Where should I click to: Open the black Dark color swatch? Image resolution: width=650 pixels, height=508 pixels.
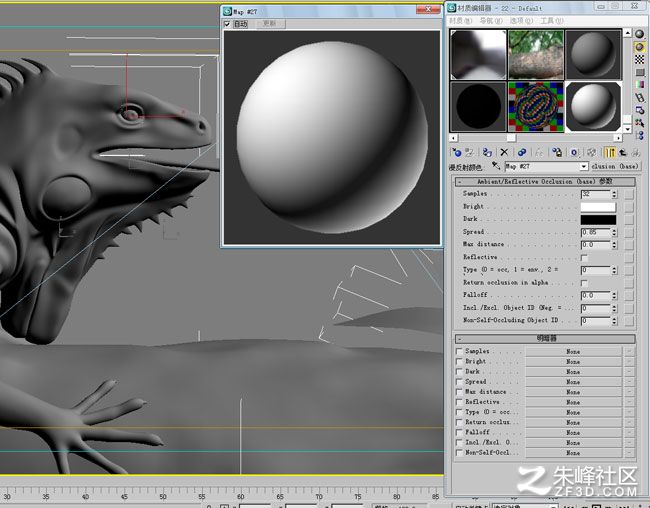[598, 219]
